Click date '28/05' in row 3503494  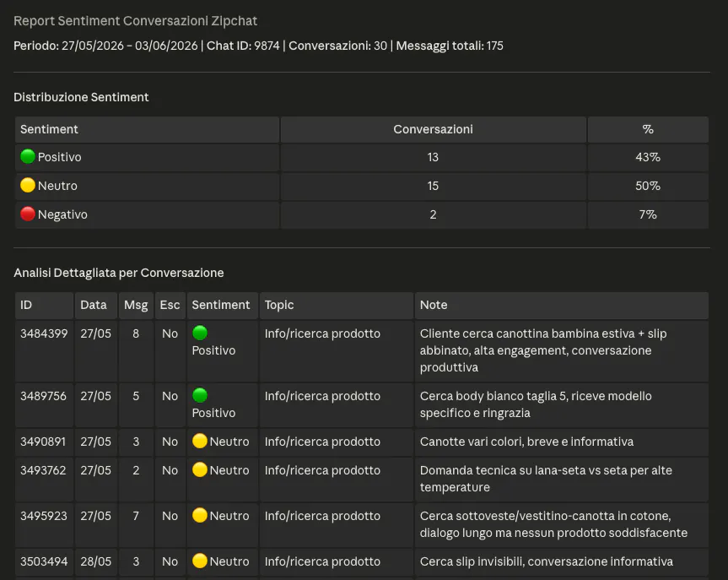(x=95, y=562)
